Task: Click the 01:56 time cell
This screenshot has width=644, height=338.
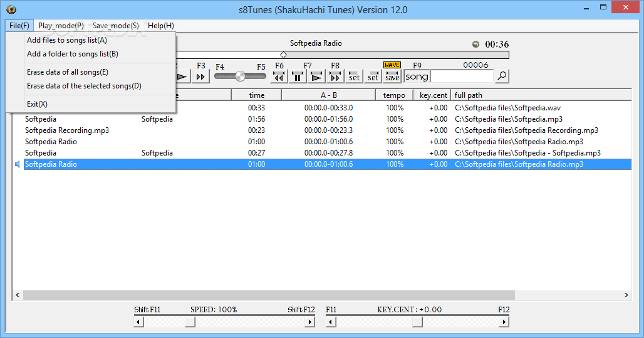Action: (x=257, y=119)
